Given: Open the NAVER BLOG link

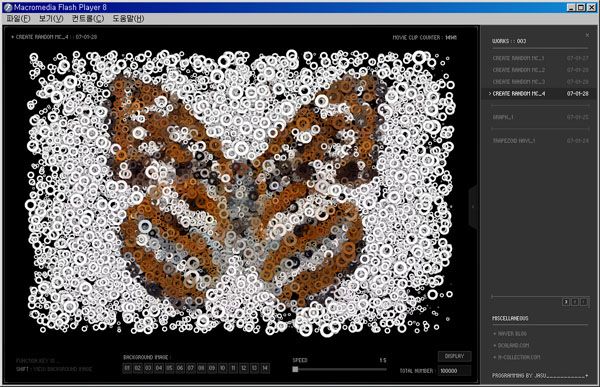Looking at the screenshot, I should coord(510,334).
